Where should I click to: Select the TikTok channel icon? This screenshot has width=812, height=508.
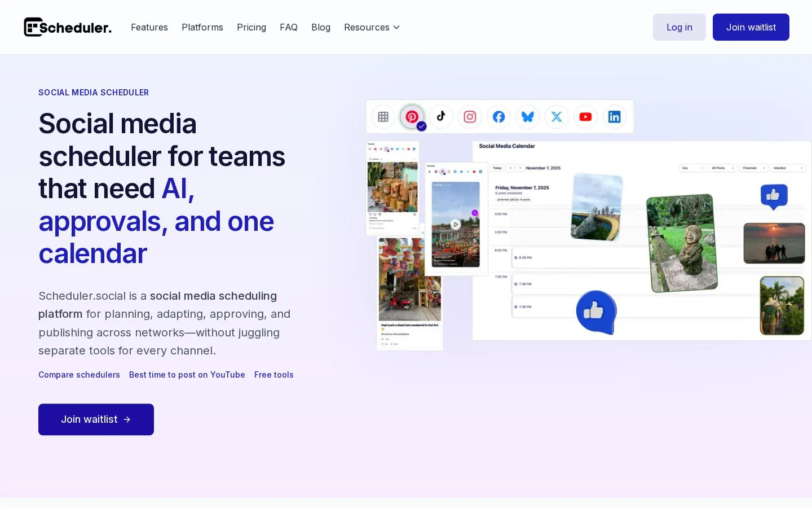click(x=441, y=117)
